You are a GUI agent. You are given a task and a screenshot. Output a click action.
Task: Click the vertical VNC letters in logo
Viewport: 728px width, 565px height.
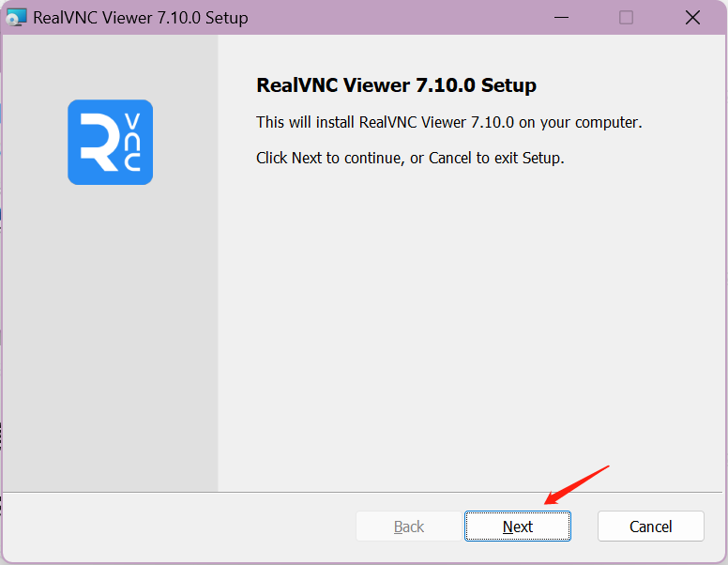(132, 143)
